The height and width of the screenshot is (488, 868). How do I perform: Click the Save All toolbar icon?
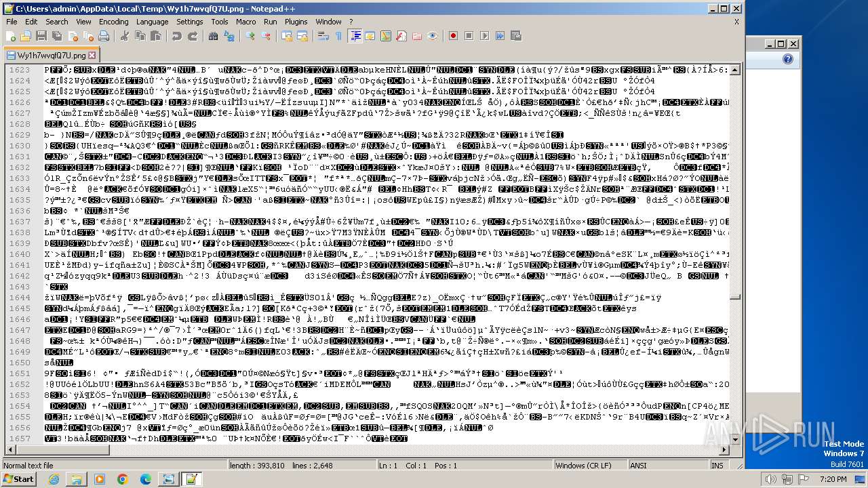(x=56, y=36)
